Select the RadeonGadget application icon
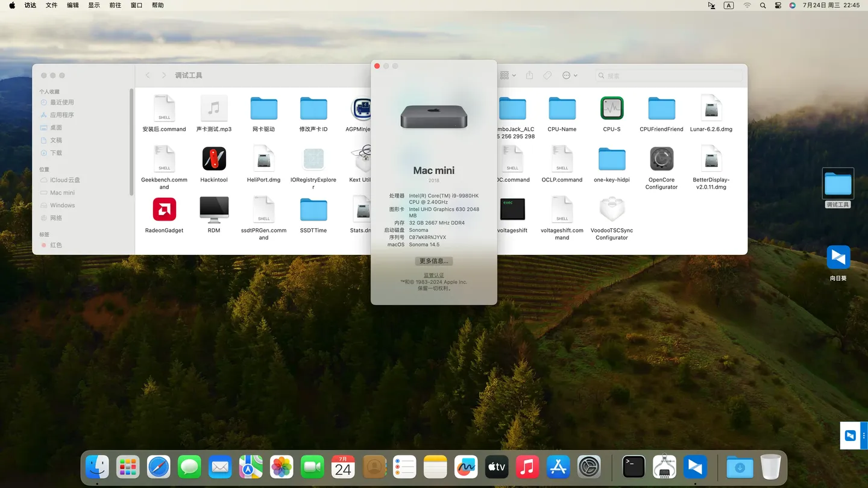The image size is (868, 488). [164, 210]
